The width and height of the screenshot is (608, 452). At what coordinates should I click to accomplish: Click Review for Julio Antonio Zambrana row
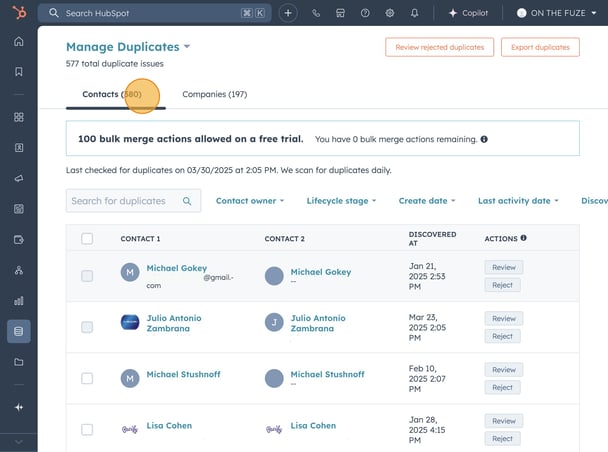(x=504, y=319)
